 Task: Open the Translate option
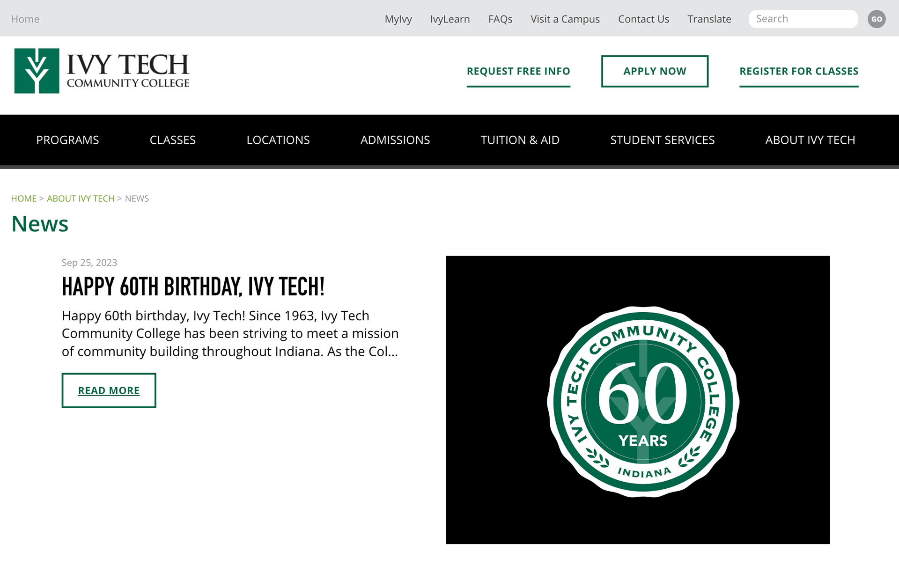click(709, 19)
